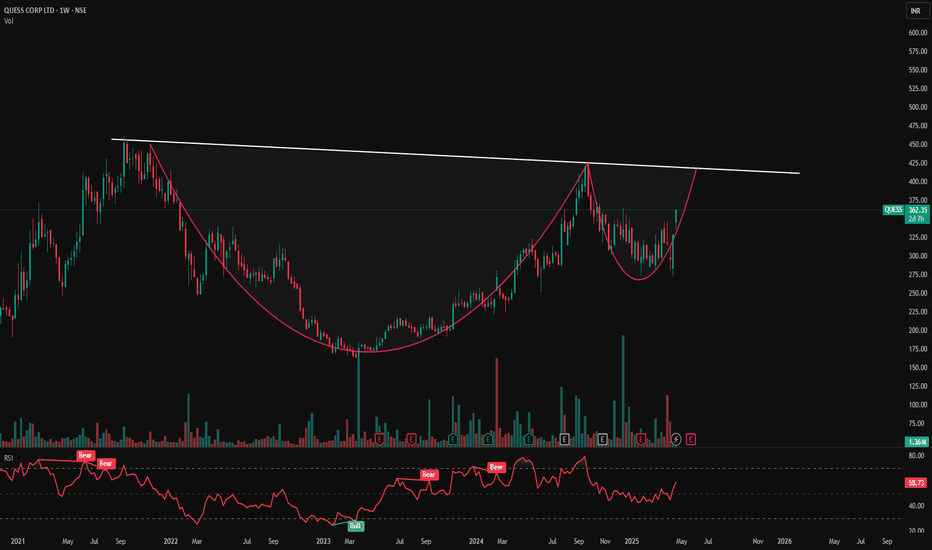Click the 2021 time axis label
The image size is (932, 550).
18,541
